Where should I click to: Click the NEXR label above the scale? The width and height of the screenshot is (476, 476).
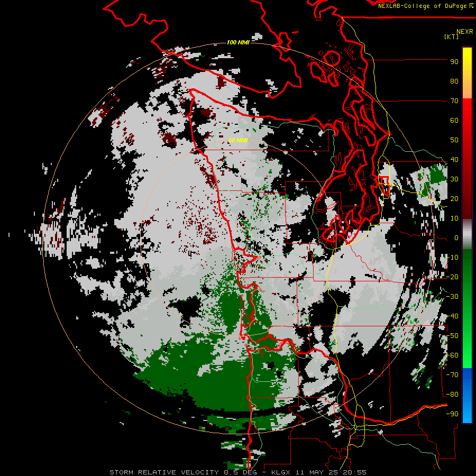(x=465, y=32)
